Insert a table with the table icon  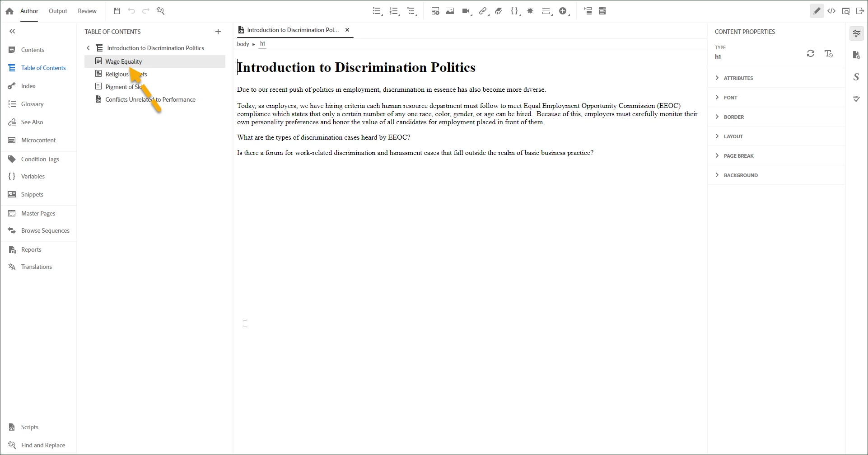coord(435,11)
